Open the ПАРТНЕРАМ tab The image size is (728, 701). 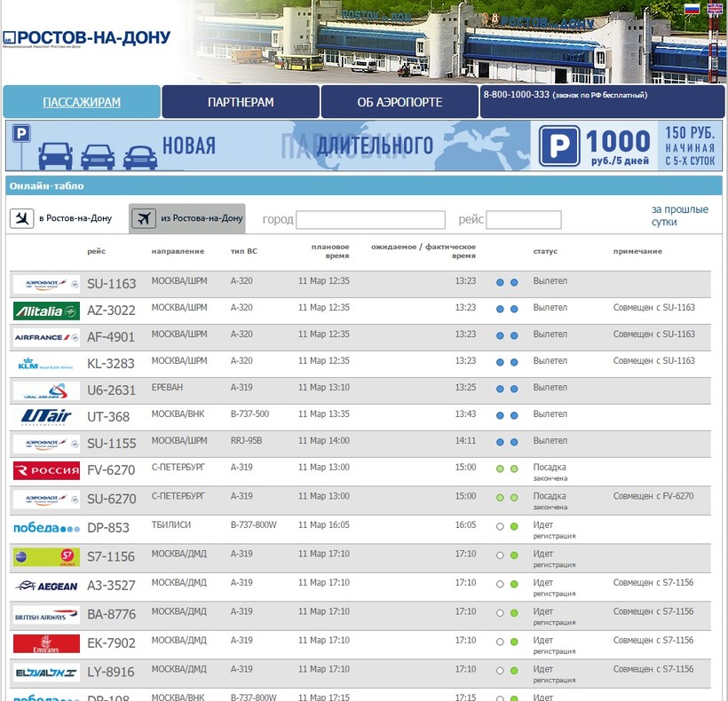[241, 102]
